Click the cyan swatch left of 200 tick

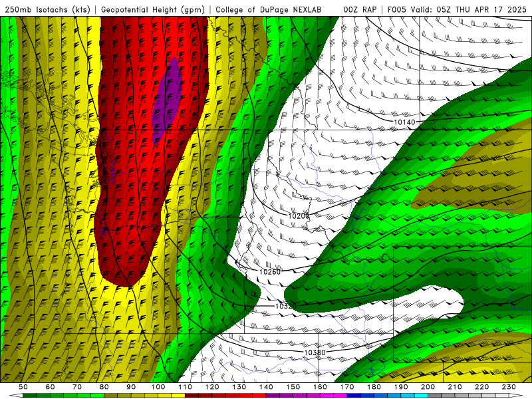pyautogui.click(x=422, y=396)
